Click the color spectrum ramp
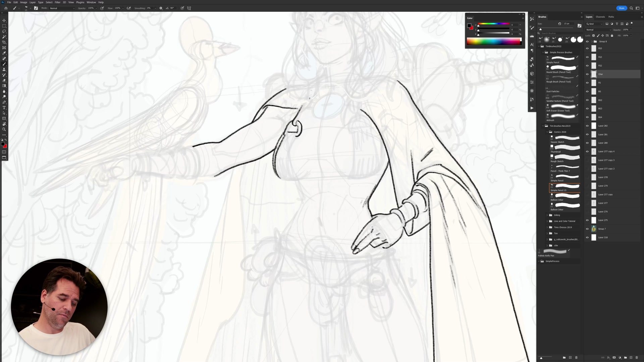Viewport: 644px width, 362px height. (493, 42)
